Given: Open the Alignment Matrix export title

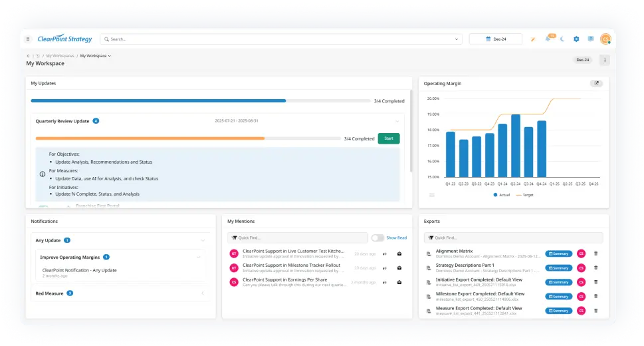Looking at the screenshot, I should (454, 251).
